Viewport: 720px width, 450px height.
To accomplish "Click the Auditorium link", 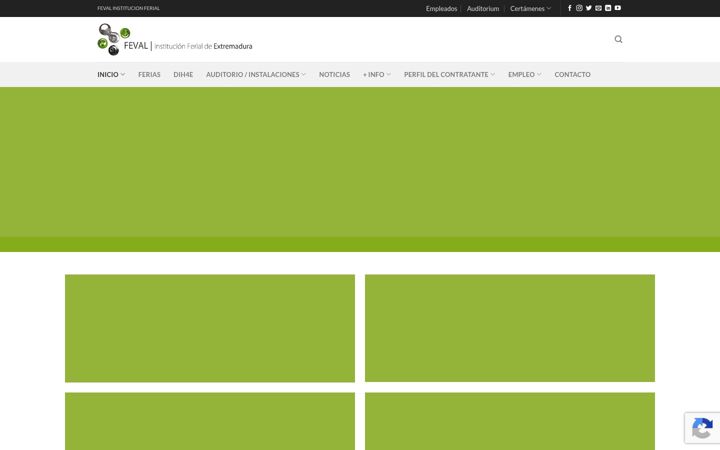I will [x=483, y=9].
